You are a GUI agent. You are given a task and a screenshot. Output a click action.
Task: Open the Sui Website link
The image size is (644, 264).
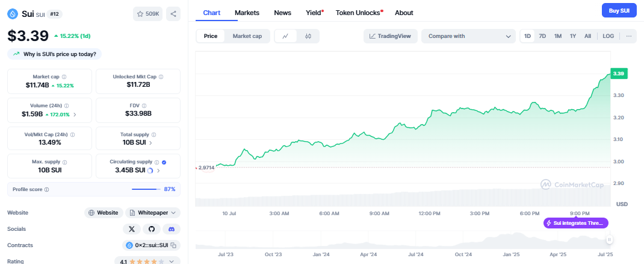point(104,213)
